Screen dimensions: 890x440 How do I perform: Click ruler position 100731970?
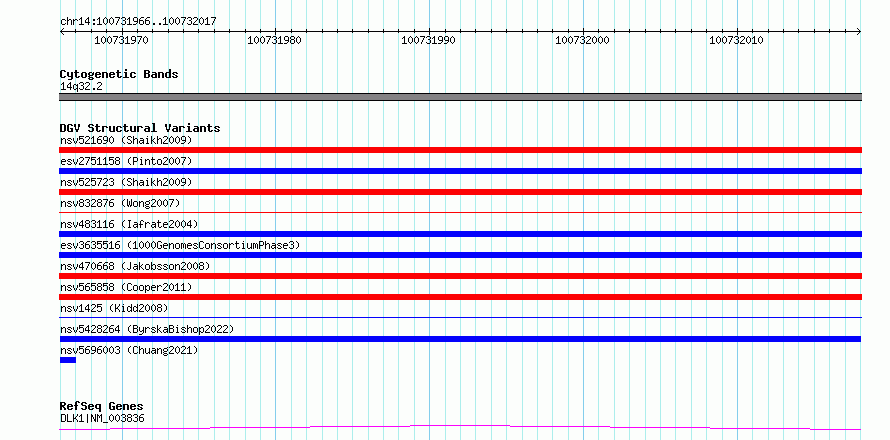(121, 40)
